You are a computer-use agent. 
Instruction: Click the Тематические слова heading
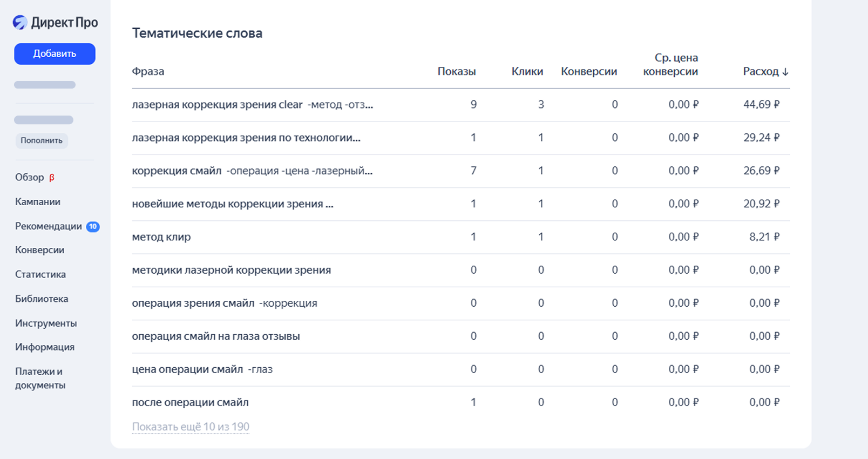(197, 33)
